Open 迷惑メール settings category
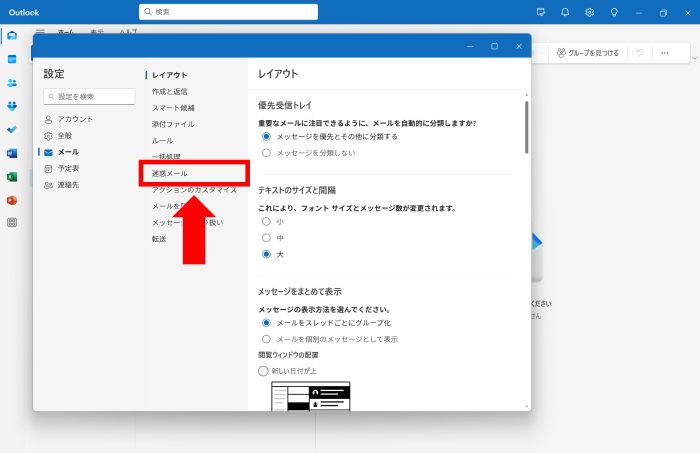700x453 pixels. [x=170, y=173]
